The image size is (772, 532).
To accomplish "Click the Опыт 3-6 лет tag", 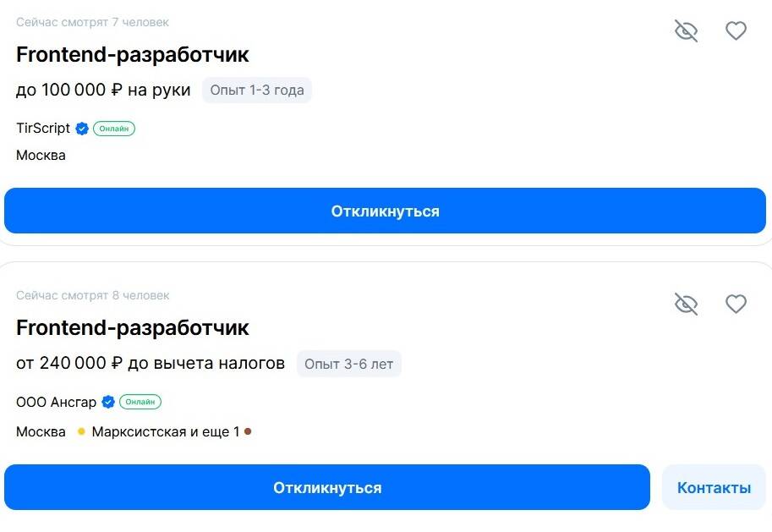I will (348, 364).
